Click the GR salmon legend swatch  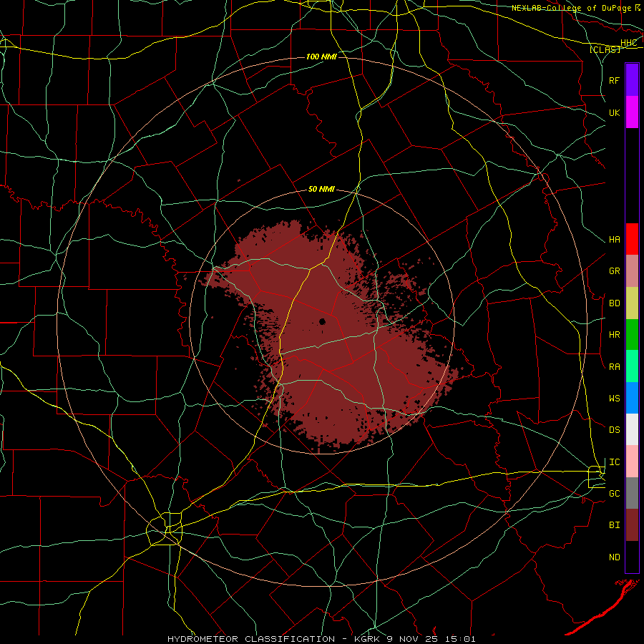(632, 271)
